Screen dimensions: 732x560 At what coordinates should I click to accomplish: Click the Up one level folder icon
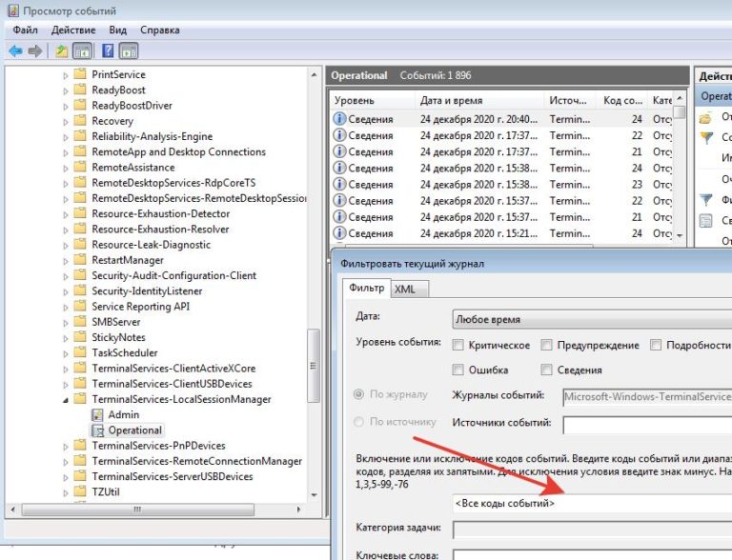coord(62,50)
